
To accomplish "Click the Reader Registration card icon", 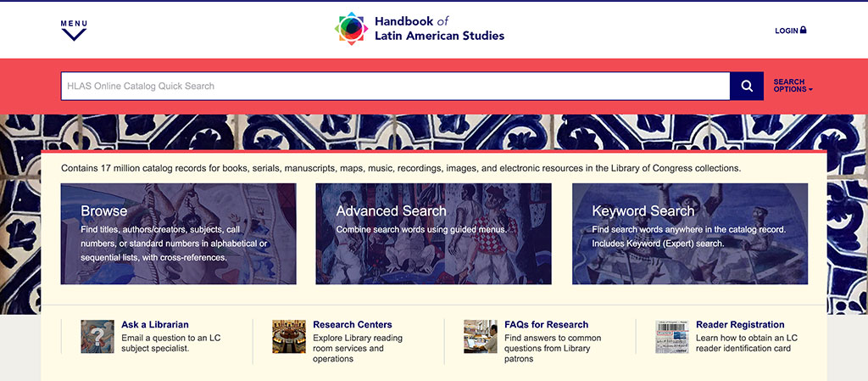I will (672, 336).
